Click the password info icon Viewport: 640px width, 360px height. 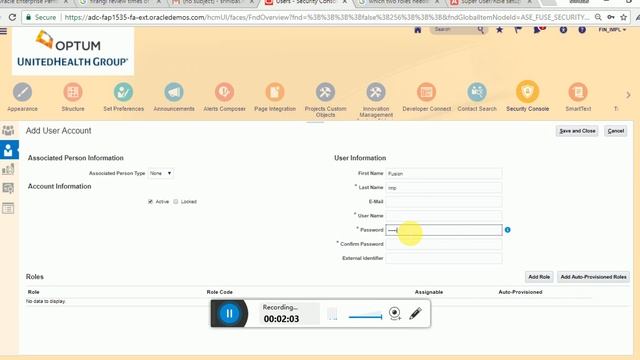[x=507, y=230]
